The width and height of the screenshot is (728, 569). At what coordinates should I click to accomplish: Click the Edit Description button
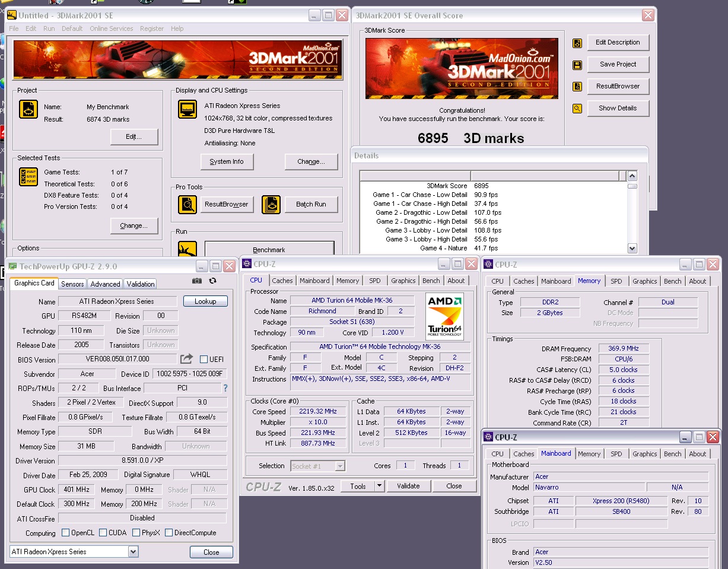(618, 43)
